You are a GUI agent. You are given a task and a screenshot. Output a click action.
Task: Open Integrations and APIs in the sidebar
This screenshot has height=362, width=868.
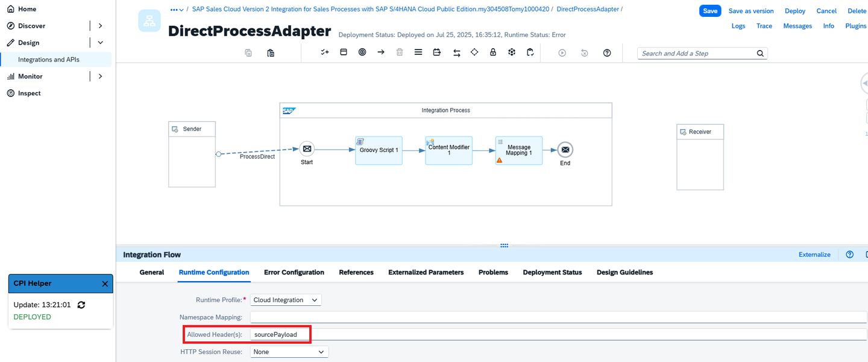click(x=49, y=60)
